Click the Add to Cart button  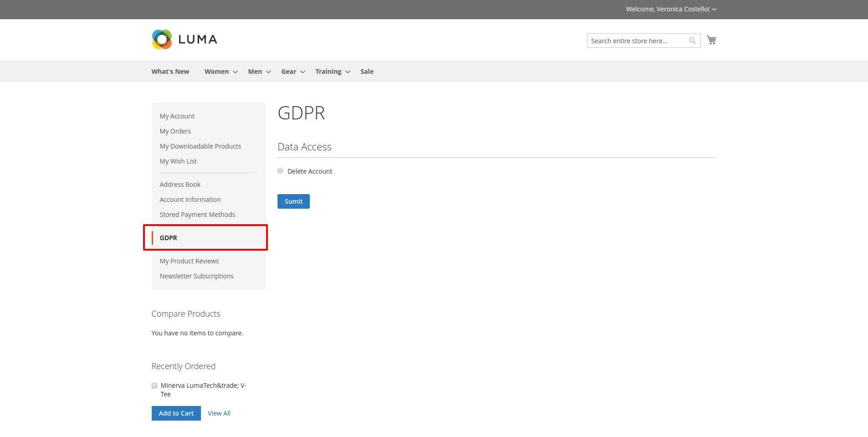[176, 413]
